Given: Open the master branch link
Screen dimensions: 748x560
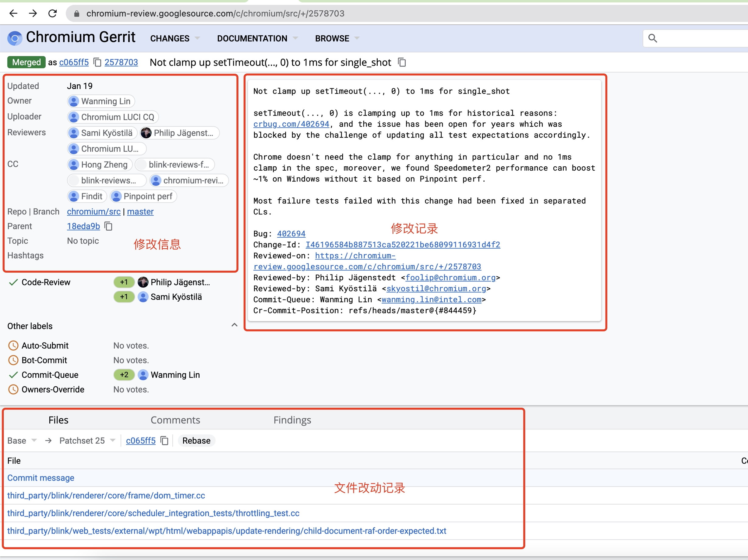Looking at the screenshot, I should (140, 211).
